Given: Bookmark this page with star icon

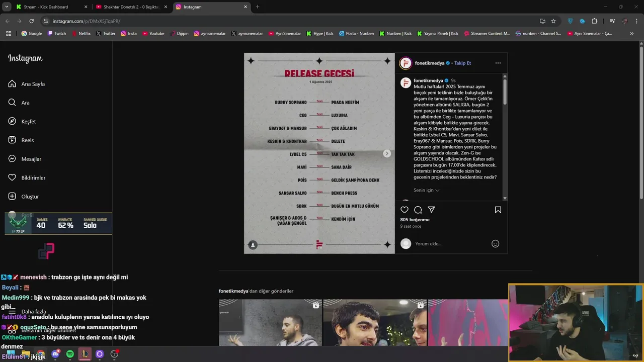Looking at the screenshot, I should click(553, 21).
